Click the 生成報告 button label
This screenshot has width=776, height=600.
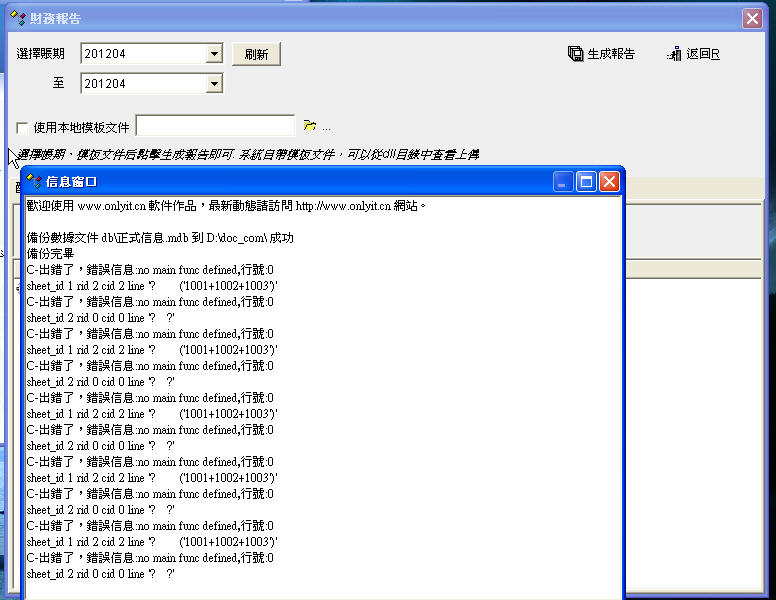(x=610, y=54)
